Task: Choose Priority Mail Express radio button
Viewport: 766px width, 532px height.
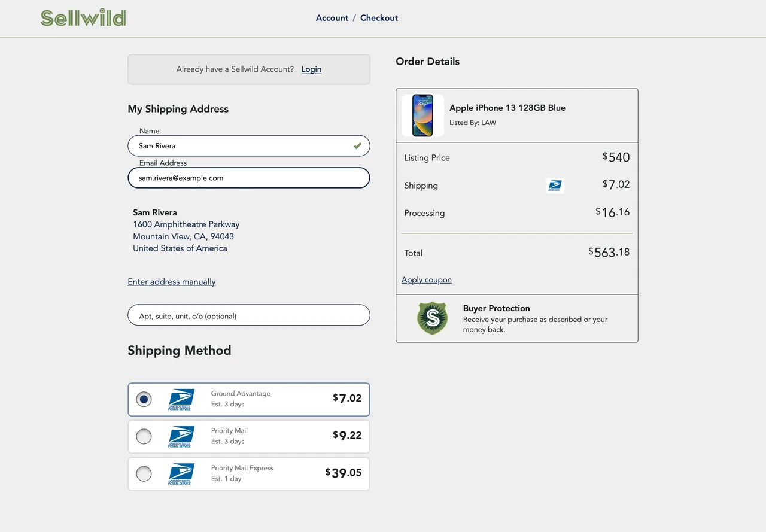Action: (144, 474)
